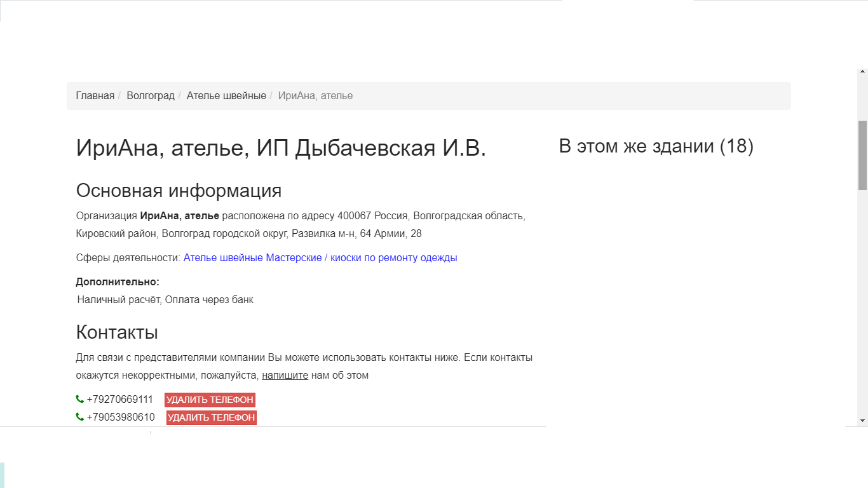Click В этом же здании (18) heading
868x488 pixels.
click(656, 146)
